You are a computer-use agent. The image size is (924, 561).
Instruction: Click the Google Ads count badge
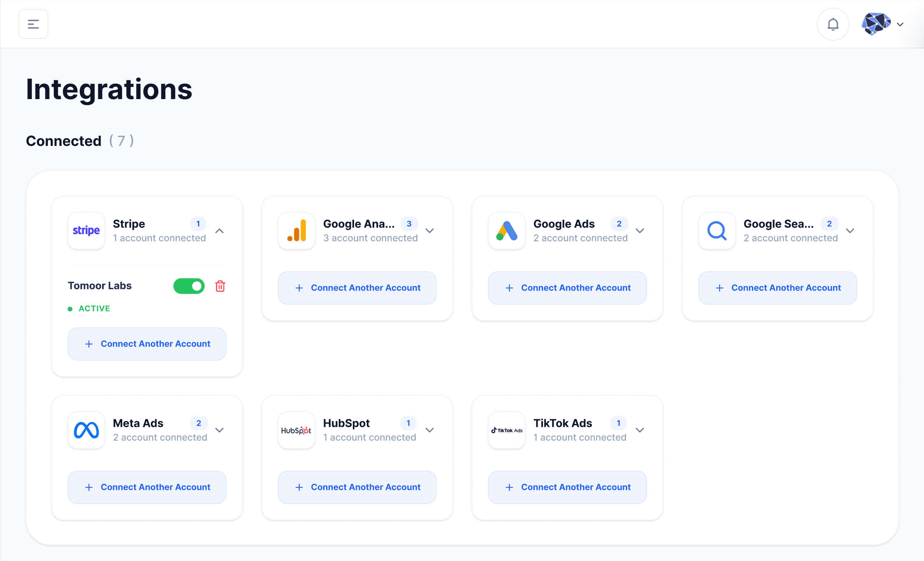[619, 224]
